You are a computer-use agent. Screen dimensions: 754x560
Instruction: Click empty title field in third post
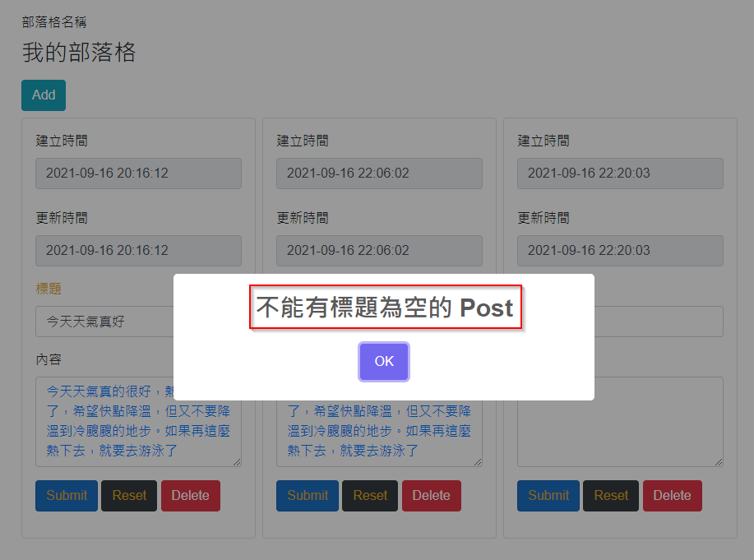pos(659,322)
